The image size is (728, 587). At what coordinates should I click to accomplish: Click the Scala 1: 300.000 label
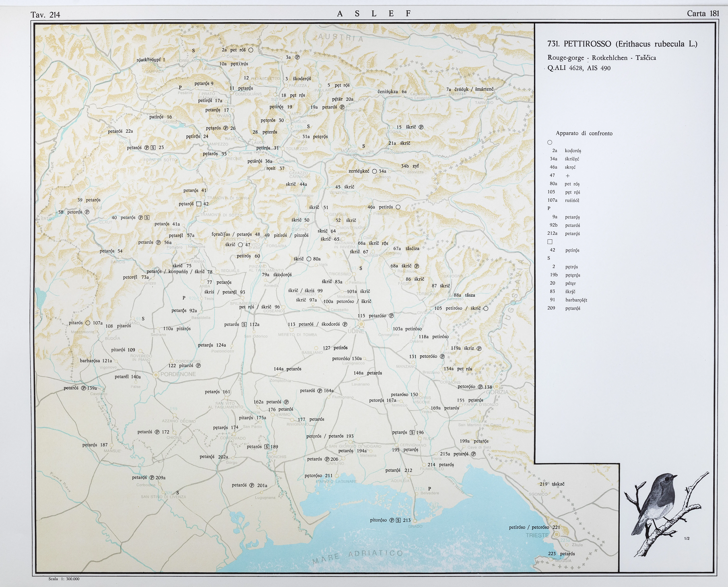[x=64, y=579]
